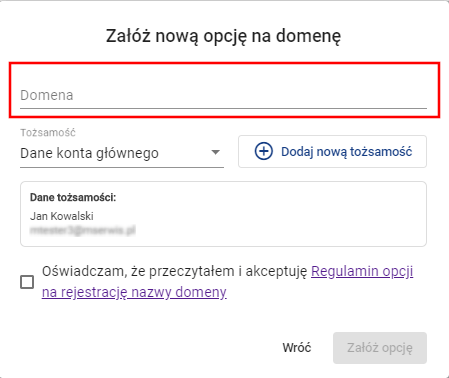This screenshot has height=378, width=449.
Task: Open the 'Regulamin opcji na rejestrację nazwy domeny' link
Action: [228, 282]
